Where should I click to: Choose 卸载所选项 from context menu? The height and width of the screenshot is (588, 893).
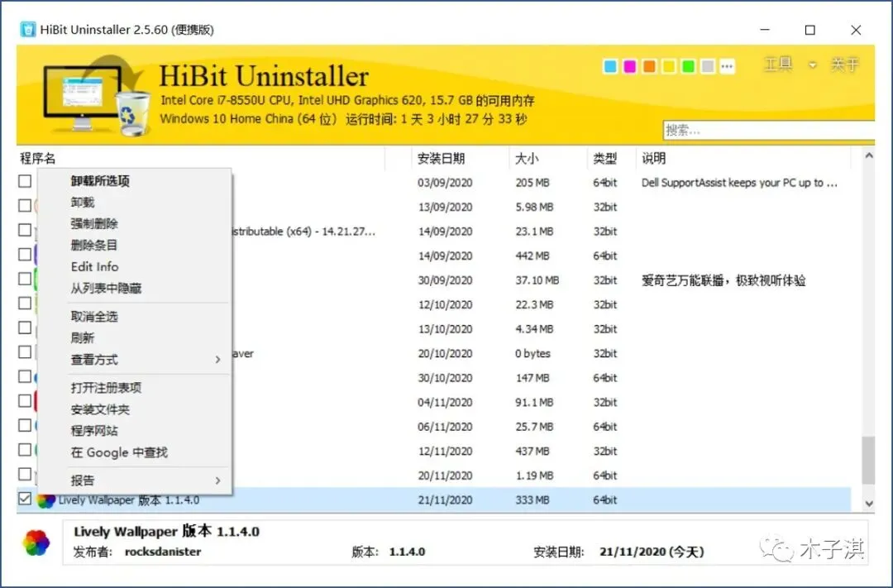click(100, 181)
